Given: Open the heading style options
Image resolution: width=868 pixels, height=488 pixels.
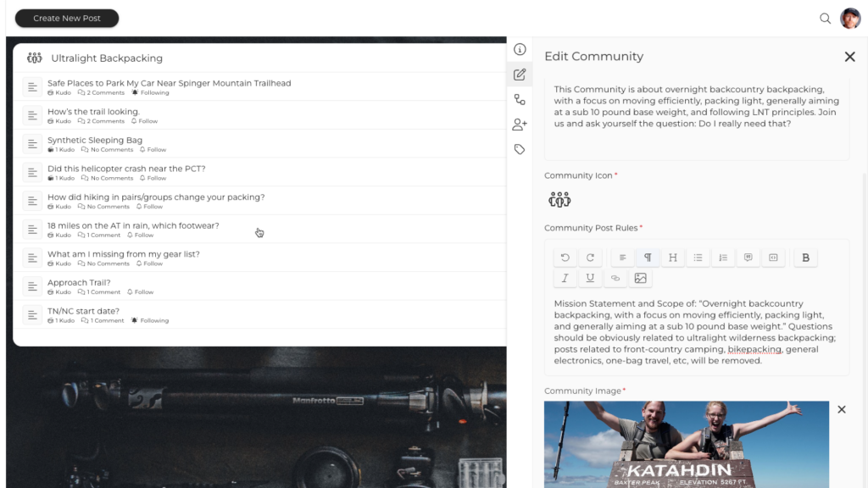Looking at the screenshot, I should point(672,258).
